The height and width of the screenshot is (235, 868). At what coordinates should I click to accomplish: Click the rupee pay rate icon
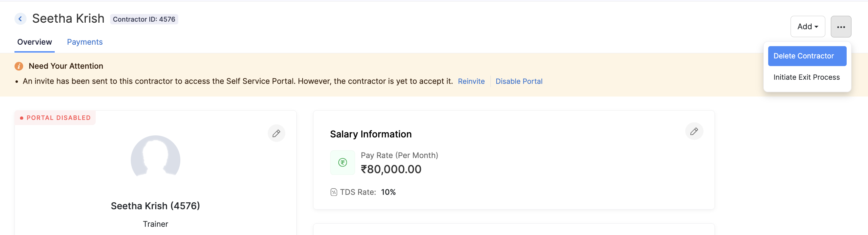click(342, 163)
